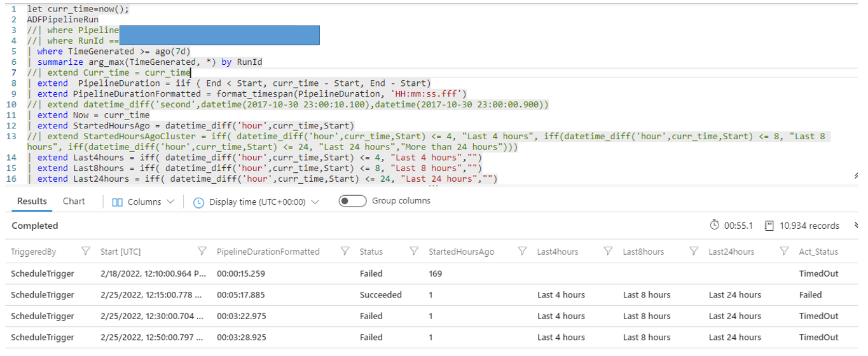
Task: Sort by Last24hours column header
Action: pyautogui.click(x=731, y=252)
